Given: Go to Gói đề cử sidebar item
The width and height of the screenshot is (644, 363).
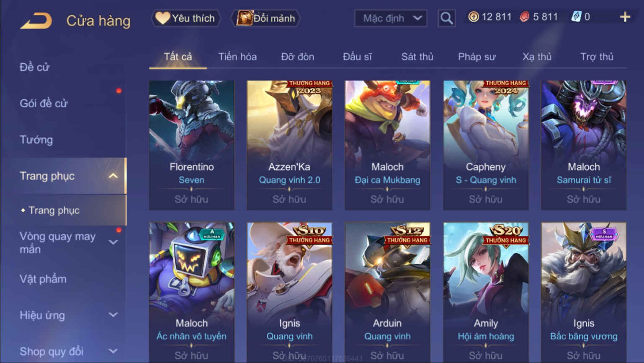Looking at the screenshot, I should pos(43,103).
